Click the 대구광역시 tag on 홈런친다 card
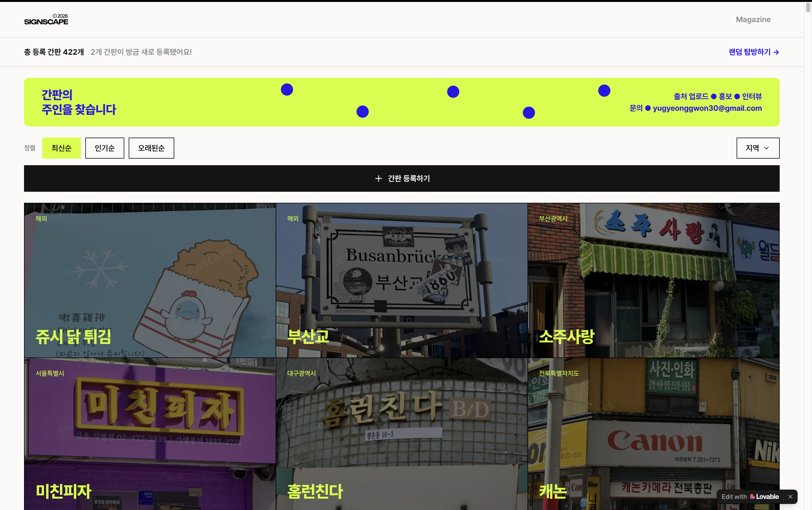Viewport: 812px width, 510px height. coord(302,374)
